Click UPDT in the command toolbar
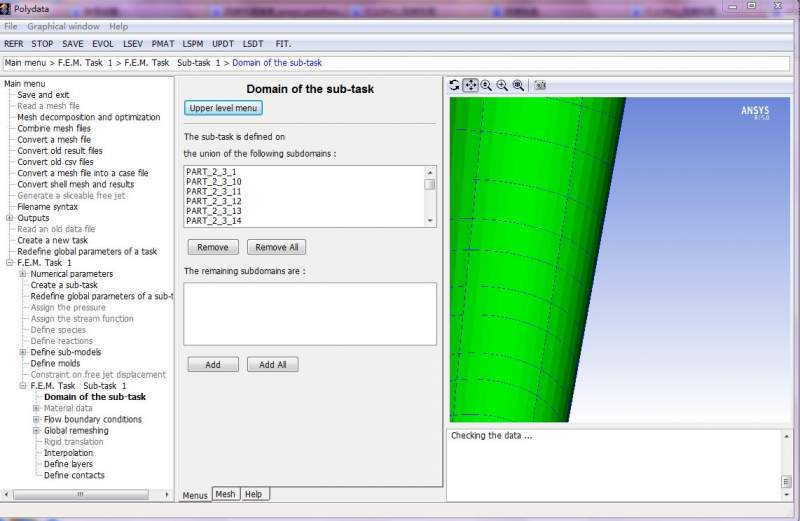800x521 pixels. click(223, 44)
